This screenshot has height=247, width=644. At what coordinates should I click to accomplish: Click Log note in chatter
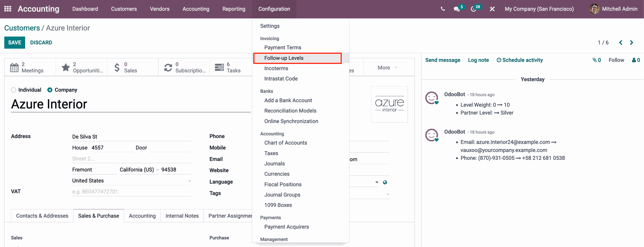[478, 60]
